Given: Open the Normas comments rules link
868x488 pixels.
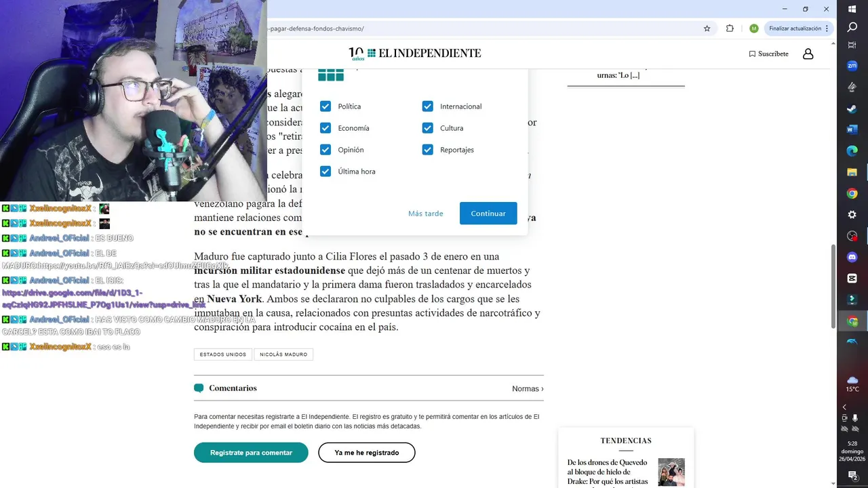Looking at the screenshot, I should (x=528, y=388).
